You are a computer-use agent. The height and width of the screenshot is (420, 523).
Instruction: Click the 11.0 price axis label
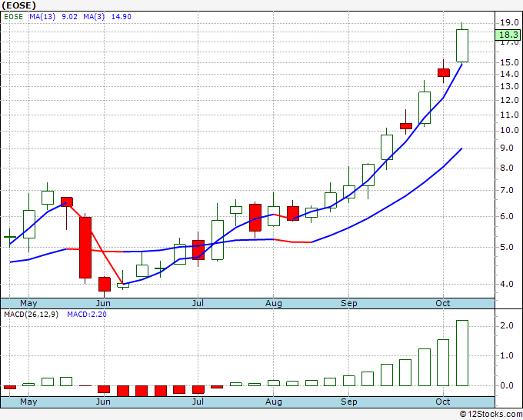(x=509, y=115)
